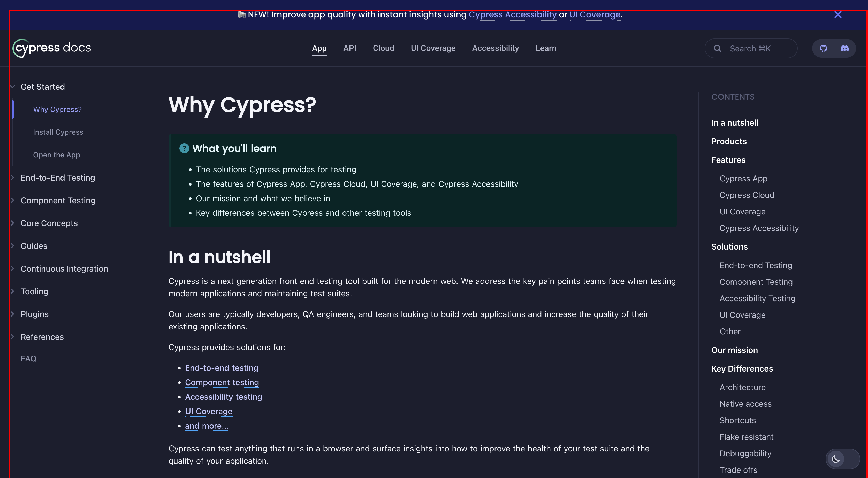The image size is (868, 478).
Task: Open the GitHub repository icon
Action: click(x=823, y=49)
